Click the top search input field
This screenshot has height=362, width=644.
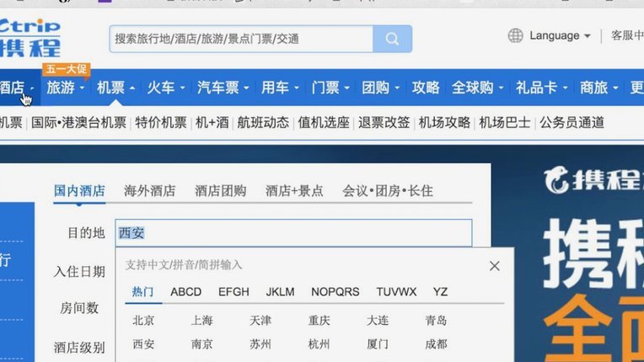[241, 39]
